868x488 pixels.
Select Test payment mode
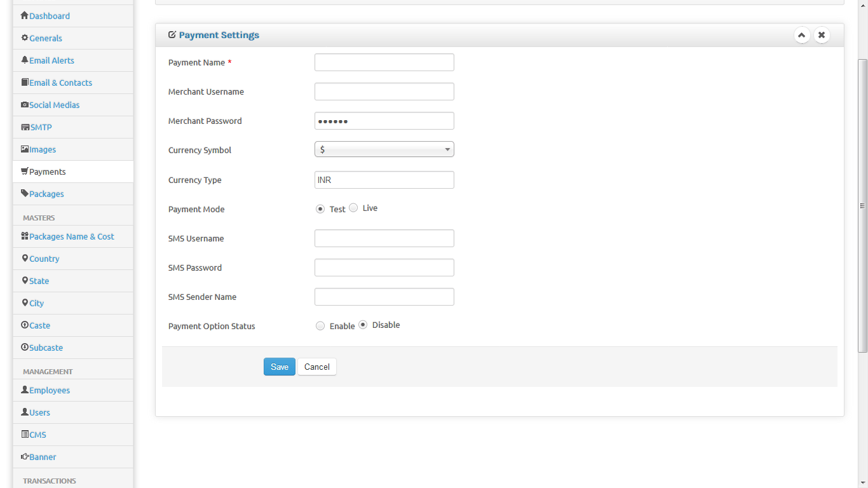tap(320, 208)
